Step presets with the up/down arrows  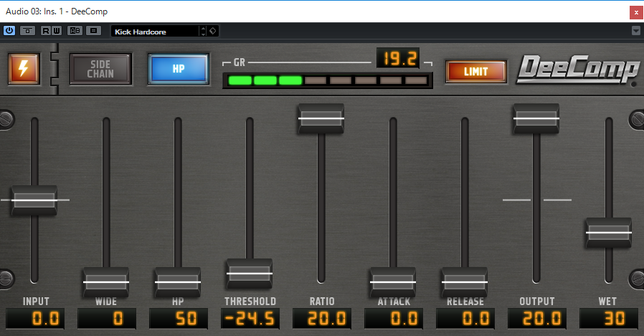(x=203, y=32)
